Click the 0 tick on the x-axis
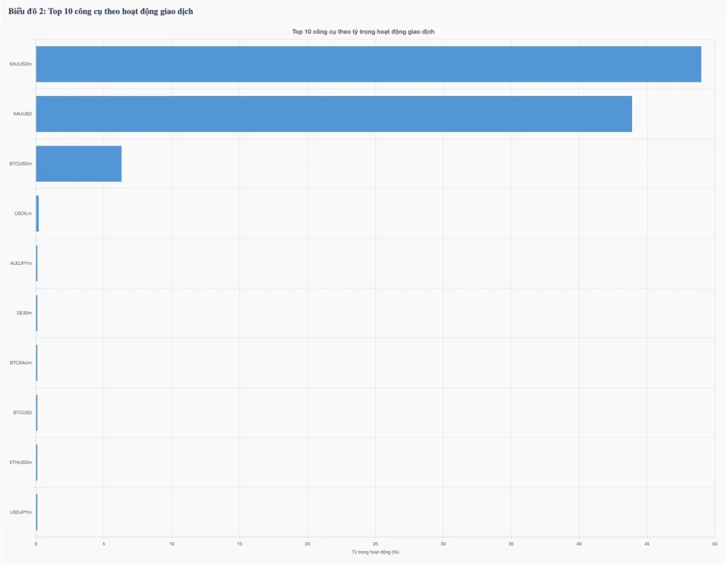728x564 pixels. pos(36,544)
